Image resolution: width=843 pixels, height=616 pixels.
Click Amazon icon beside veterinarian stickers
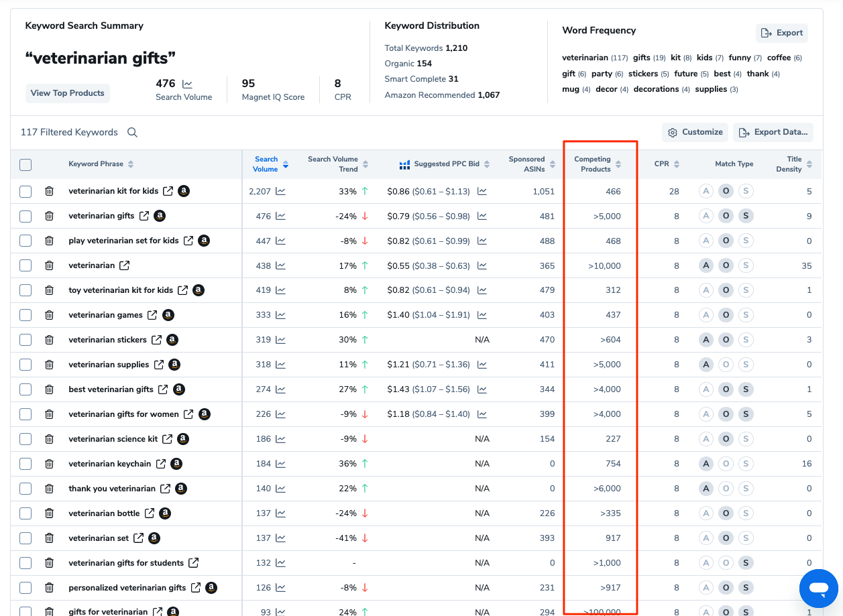[x=172, y=340]
